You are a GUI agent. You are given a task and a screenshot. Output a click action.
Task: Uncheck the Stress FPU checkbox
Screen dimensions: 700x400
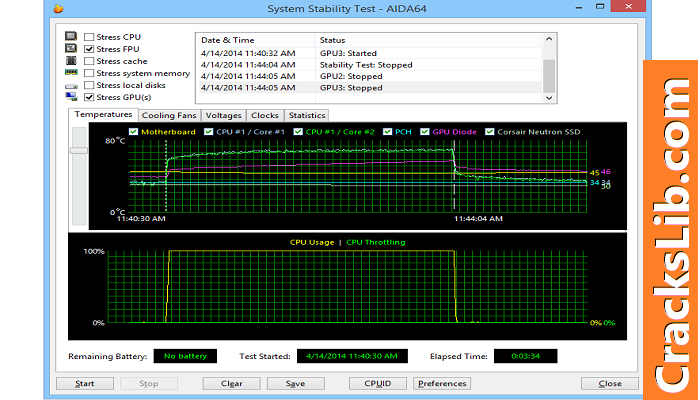(x=89, y=49)
